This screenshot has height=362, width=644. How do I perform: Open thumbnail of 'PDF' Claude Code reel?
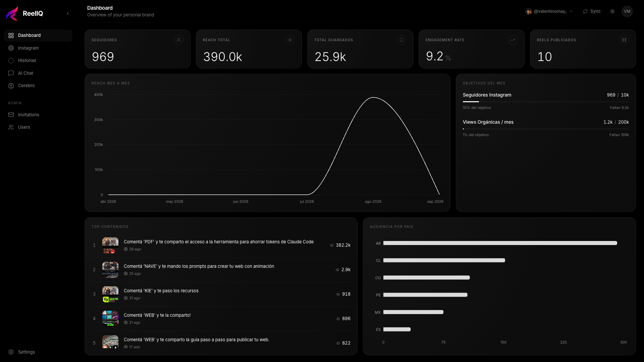(110, 245)
